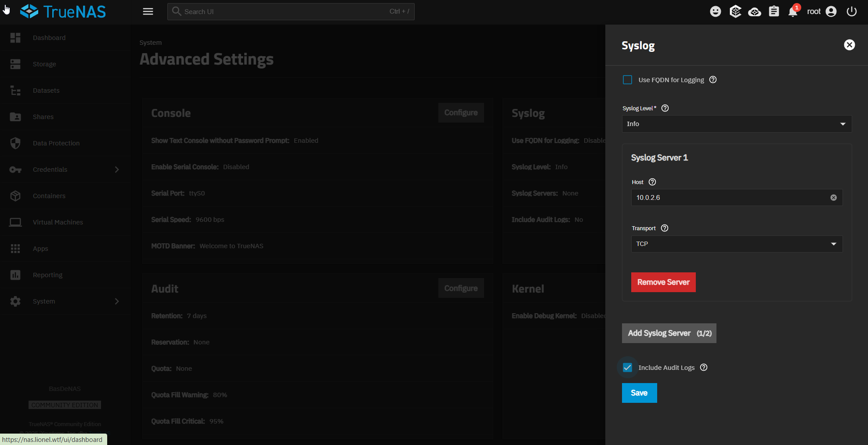Click the TrueCommand status cloud icon

click(754, 12)
